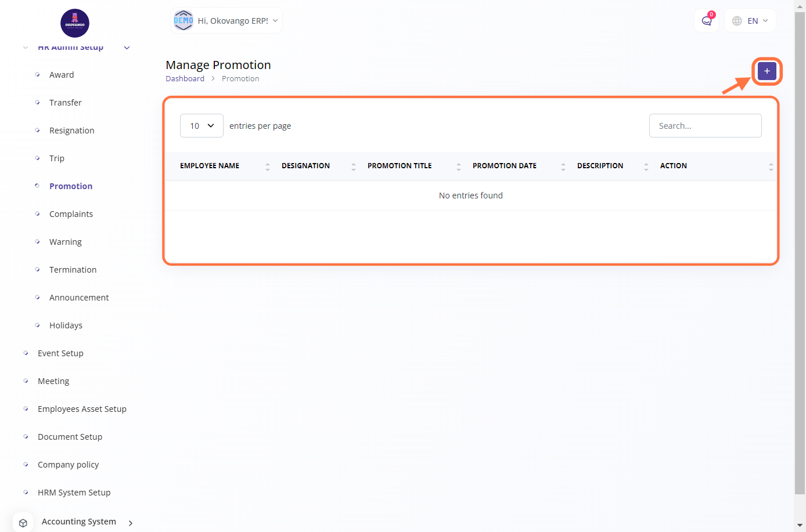Open the Complaints menu item
The height and width of the screenshot is (532, 806).
click(x=71, y=214)
